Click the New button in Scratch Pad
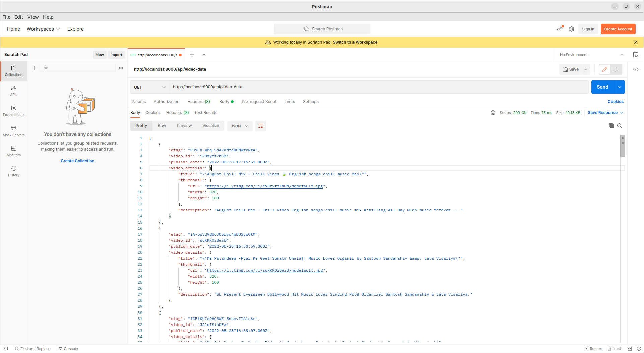Screen dimensions: 644x353 (100, 55)
